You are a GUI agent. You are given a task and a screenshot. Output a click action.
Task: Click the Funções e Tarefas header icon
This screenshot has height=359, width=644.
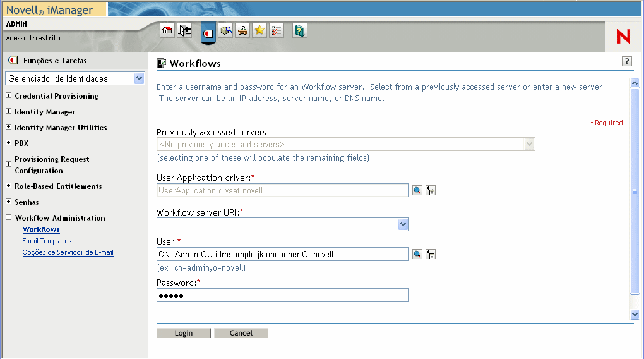click(x=13, y=61)
